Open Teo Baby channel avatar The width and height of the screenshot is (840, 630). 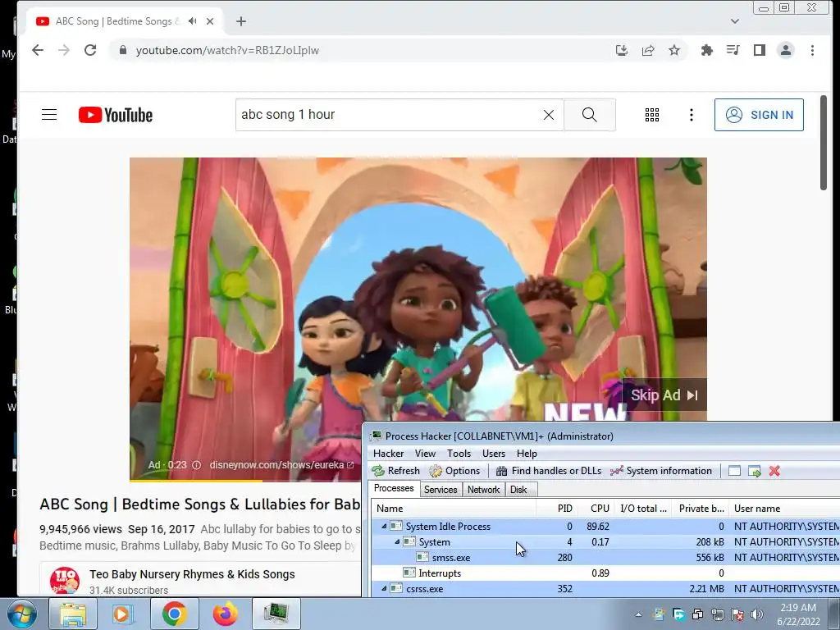[65, 581]
